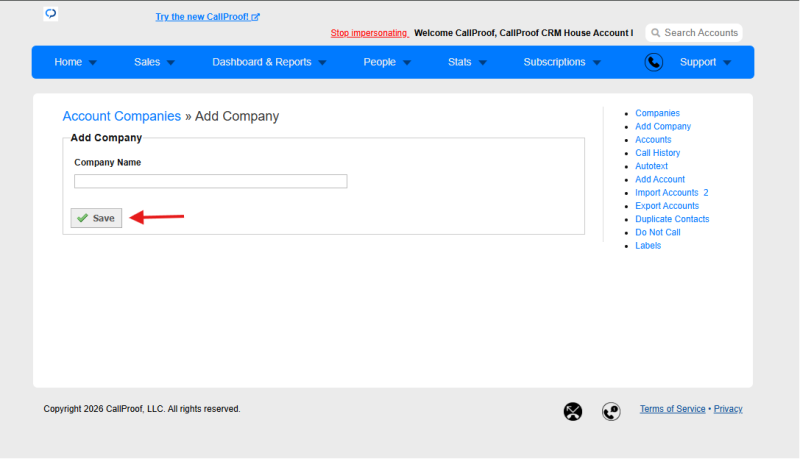This screenshot has width=800, height=459.
Task: Expand the Stats menu arrow
Action: pyautogui.click(x=483, y=63)
